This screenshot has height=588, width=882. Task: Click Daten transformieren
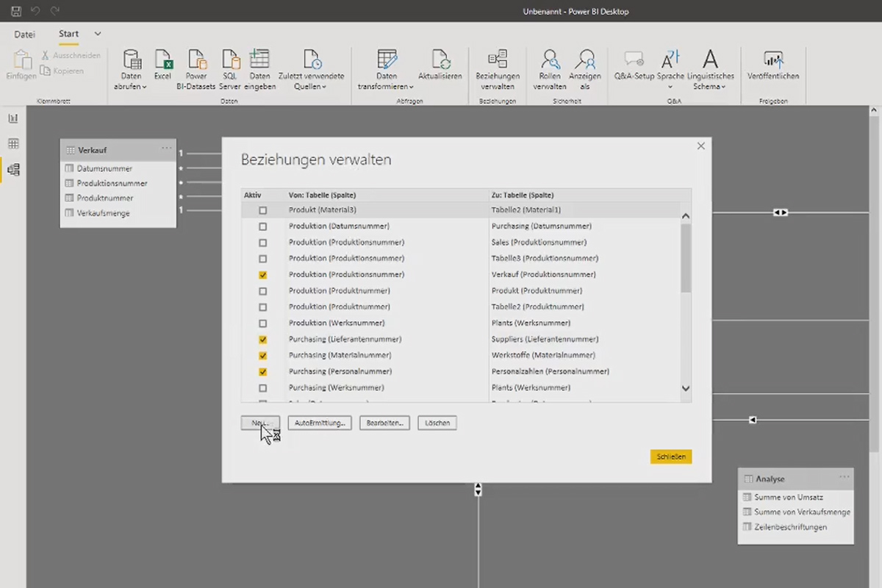pos(387,70)
